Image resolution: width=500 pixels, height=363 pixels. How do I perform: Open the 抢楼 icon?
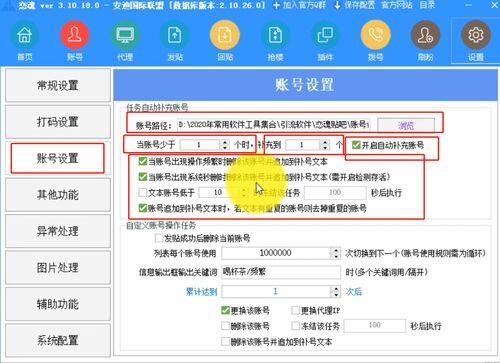pos(275,35)
